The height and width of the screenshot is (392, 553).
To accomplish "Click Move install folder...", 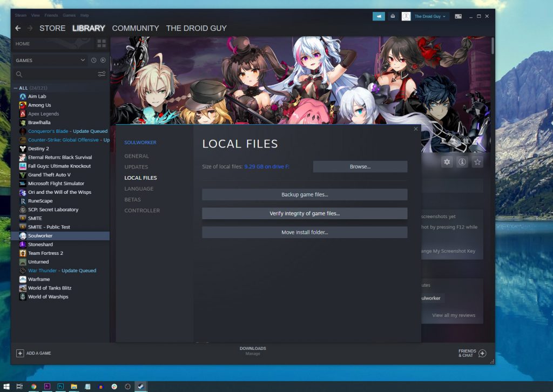I will coord(305,232).
